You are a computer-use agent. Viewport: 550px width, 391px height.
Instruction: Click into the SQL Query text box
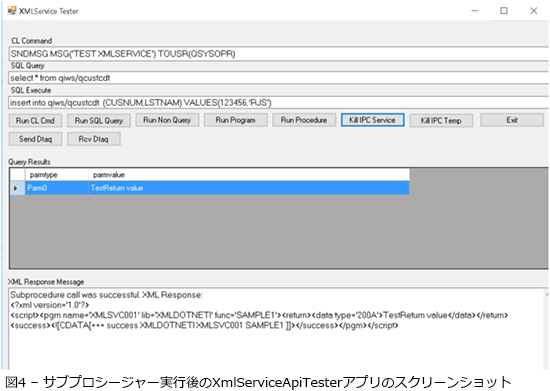pyautogui.click(x=279, y=78)
